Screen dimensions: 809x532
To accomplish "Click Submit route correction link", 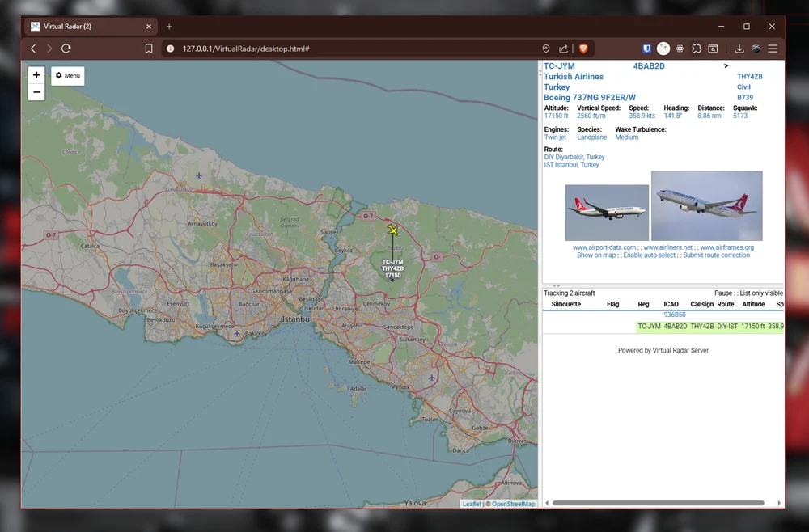I will point(716,255).
